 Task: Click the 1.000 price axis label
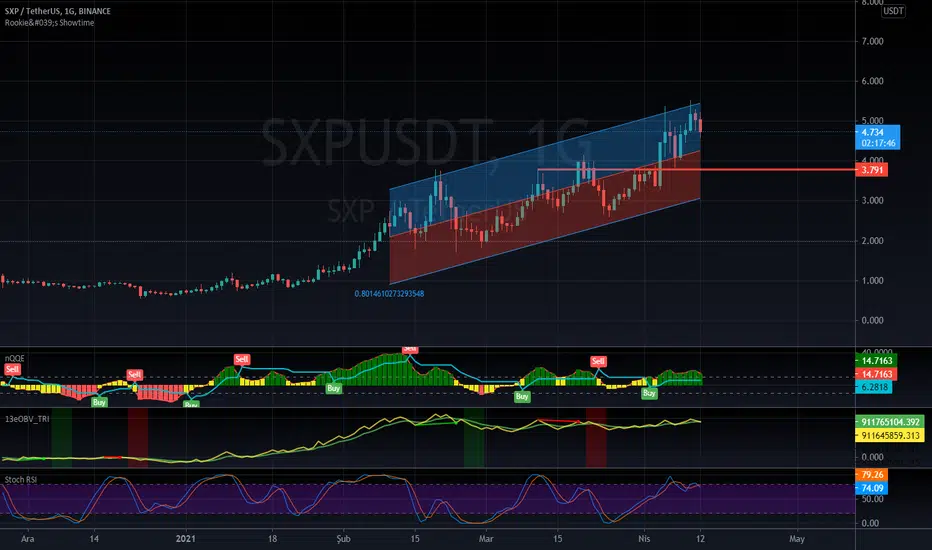[872, 281]
